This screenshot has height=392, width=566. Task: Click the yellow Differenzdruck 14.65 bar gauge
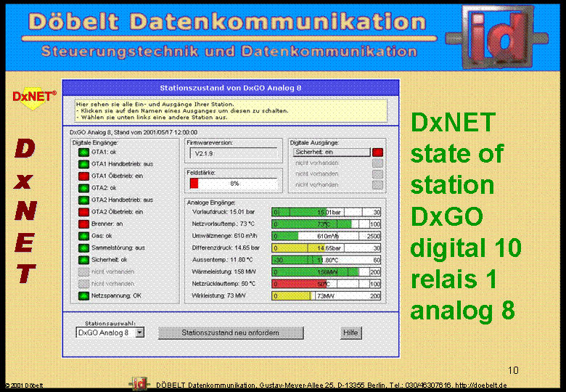pyautogui.click(x=327, y=248)
